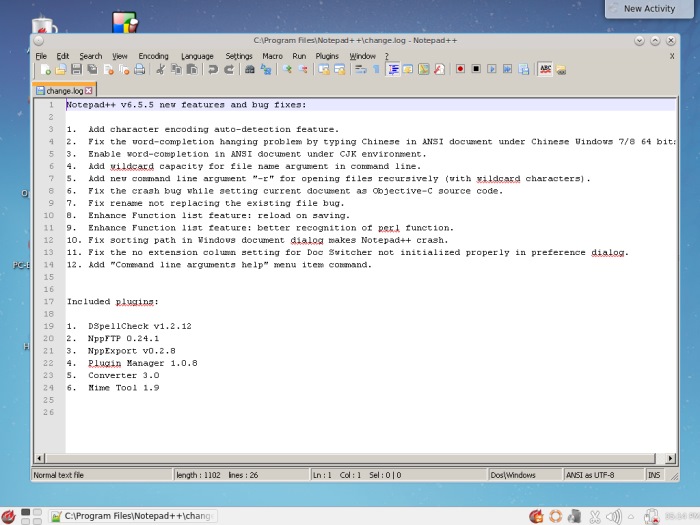The width and height of the screenshot is (700, 525).
Task: Redo with the toolbar arrow icon
Action: [x=229, y=69]
